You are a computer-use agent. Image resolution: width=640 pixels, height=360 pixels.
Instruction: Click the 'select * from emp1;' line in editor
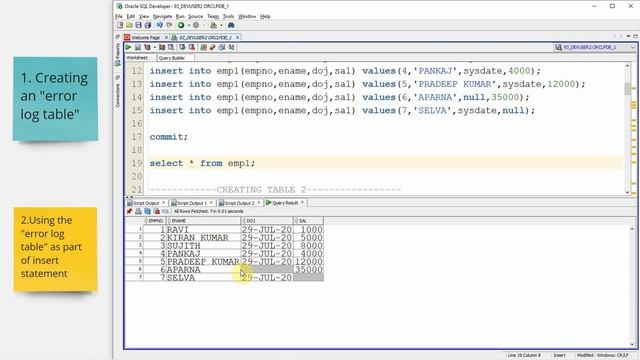click(x=202, y=163)
